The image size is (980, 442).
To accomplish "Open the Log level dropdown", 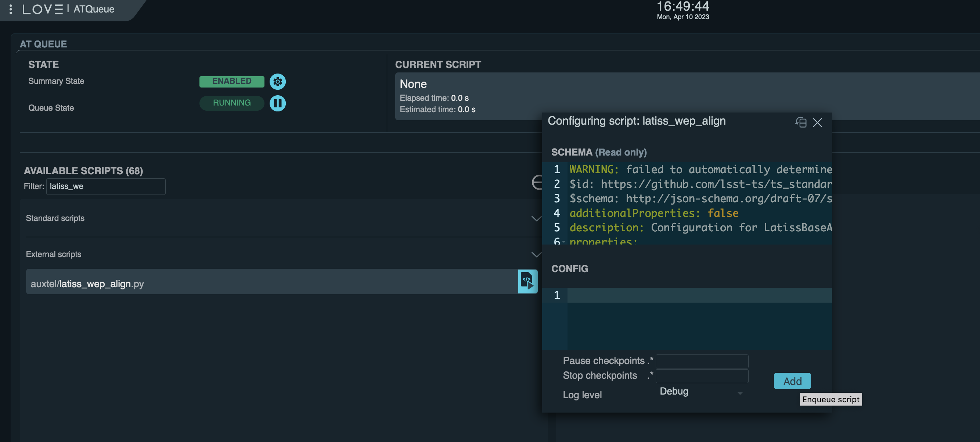I will (701, 392).
